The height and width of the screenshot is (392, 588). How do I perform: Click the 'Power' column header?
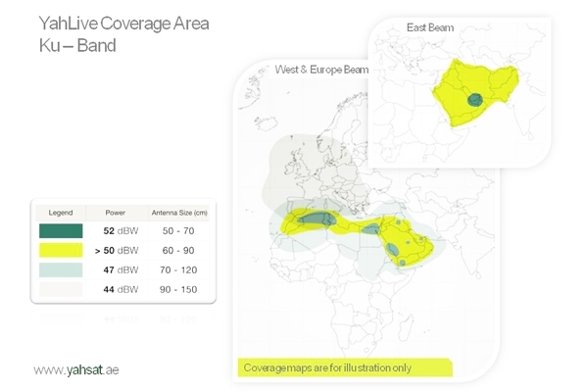pyautogui.click(x=115, y=213)
